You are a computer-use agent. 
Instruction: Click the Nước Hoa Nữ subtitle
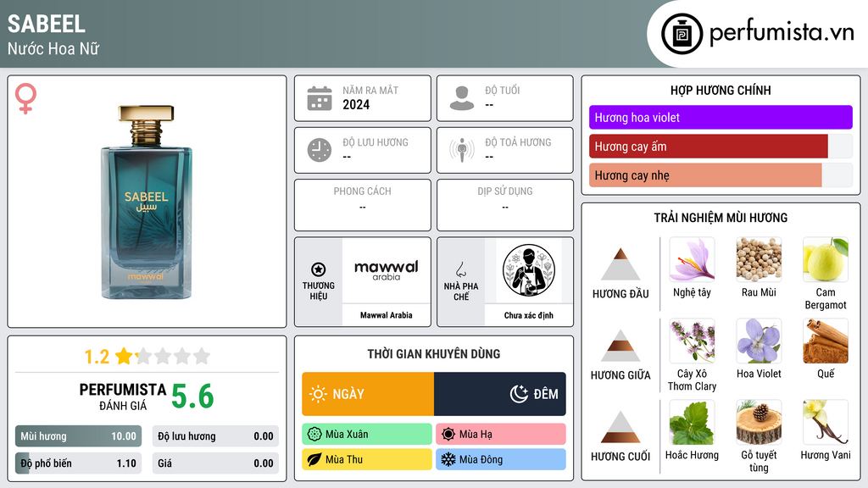click(x=53, y=48)
